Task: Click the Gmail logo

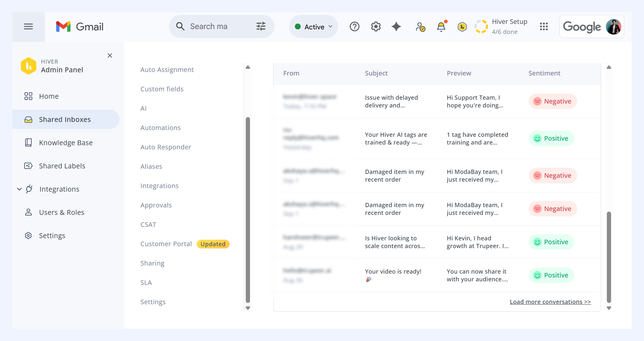Action: pyautogui.click(x=79, y=27)
